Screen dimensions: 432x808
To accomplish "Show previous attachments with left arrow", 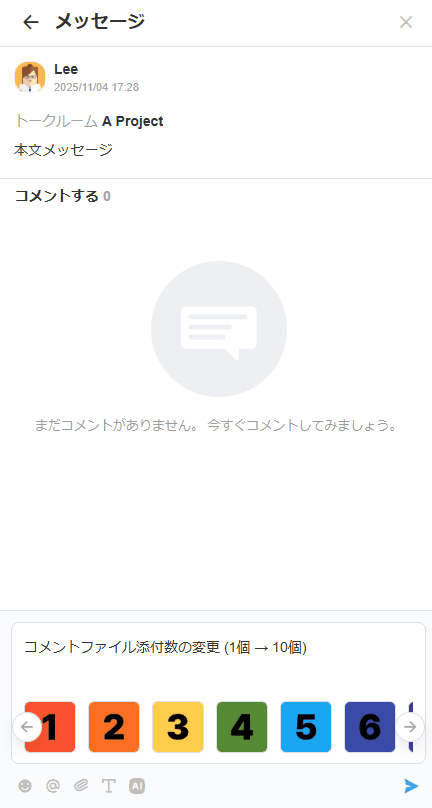I will coord(27,727).
